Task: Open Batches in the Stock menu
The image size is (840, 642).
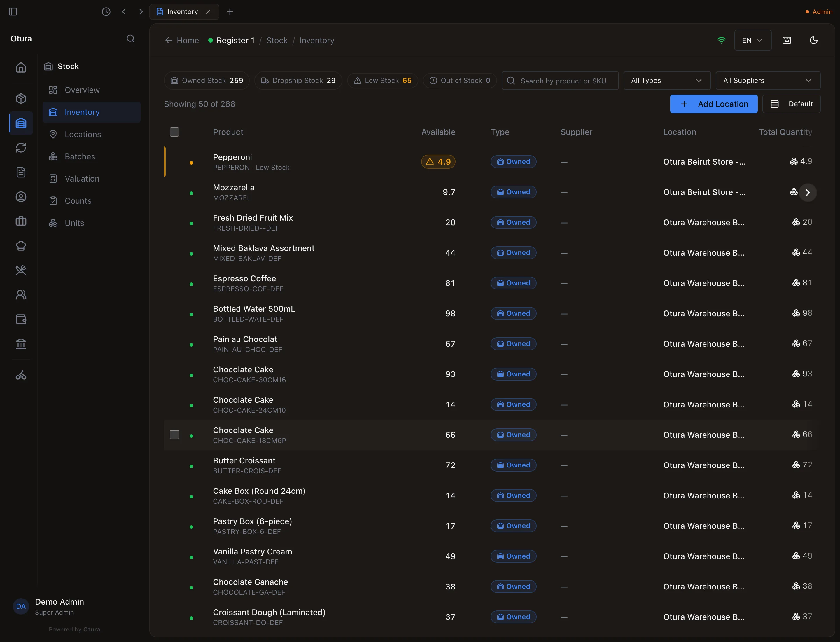Action: [x=91, y=157]
